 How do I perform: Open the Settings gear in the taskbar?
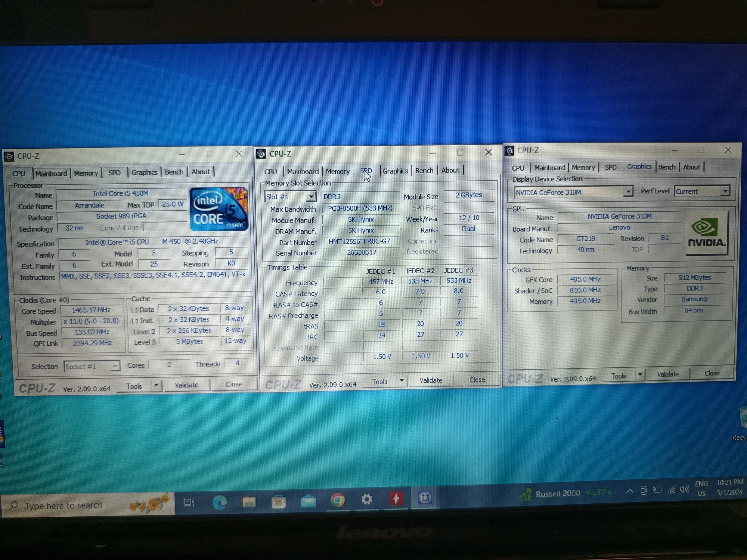(367, 499)
